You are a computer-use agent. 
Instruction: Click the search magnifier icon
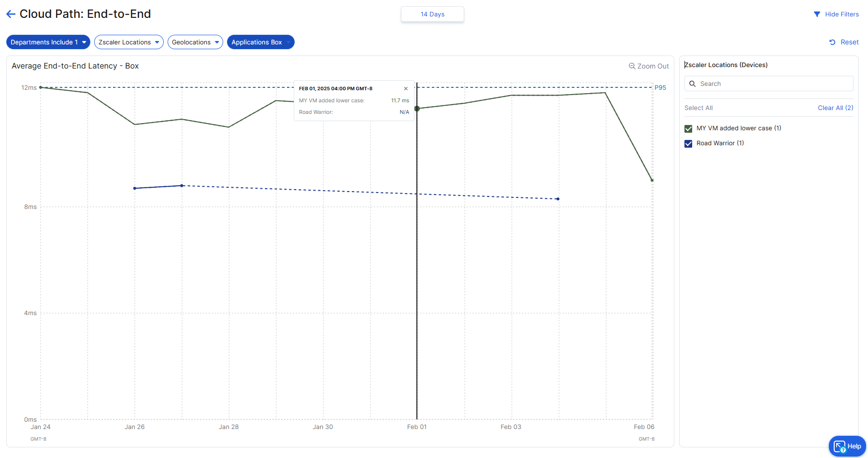[x=692, y=84]
